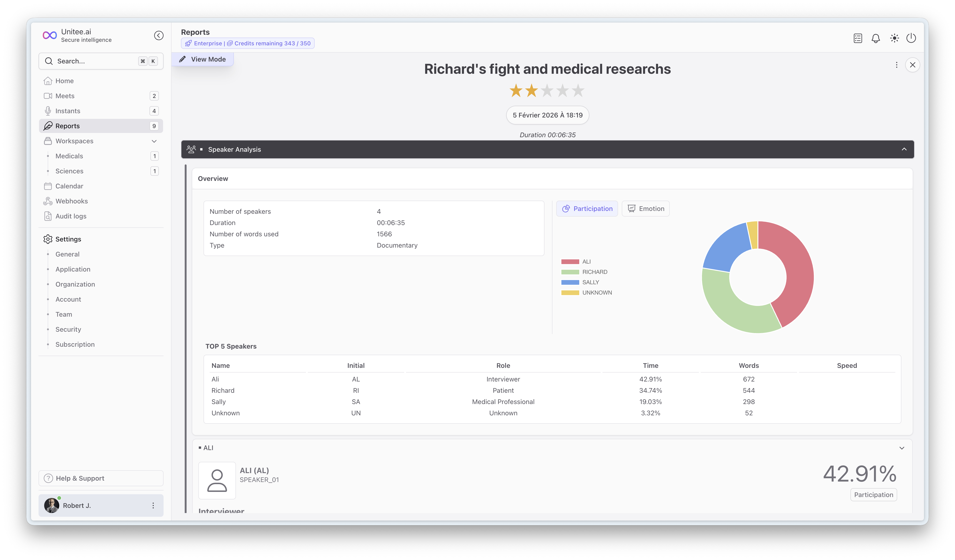Viewport: 955px width, 560px height.
Task: Click the power logout icon
Action: [x=911, y=38]
